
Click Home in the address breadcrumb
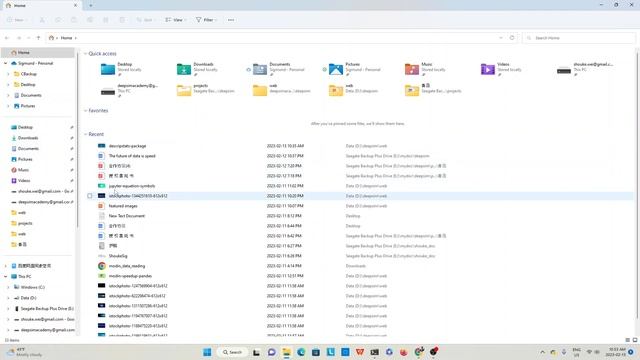66,38
